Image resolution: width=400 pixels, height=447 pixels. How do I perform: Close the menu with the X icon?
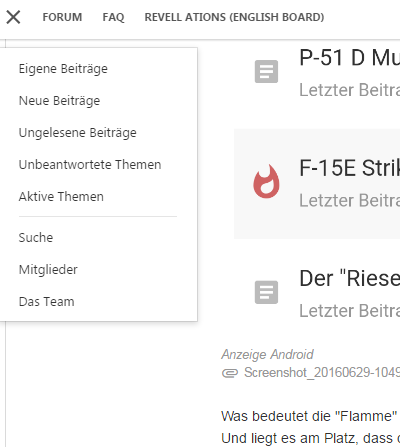pyautogui.click(x=13, y=17)
